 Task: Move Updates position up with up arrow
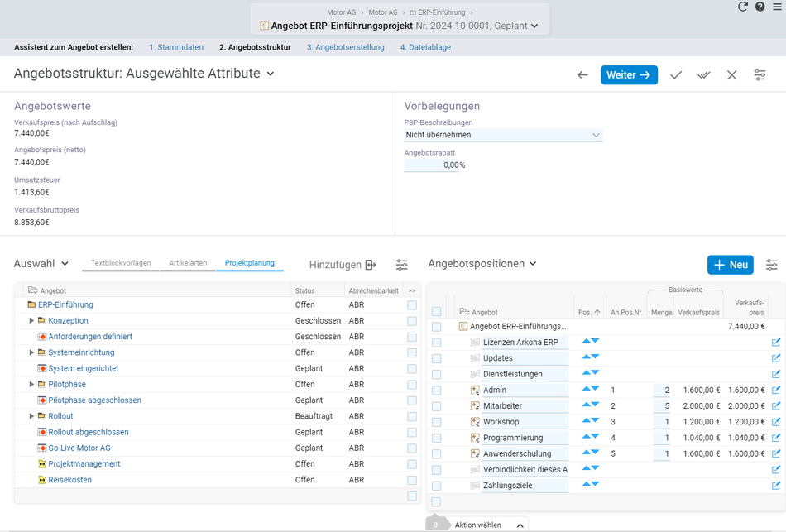pos(586,357)
